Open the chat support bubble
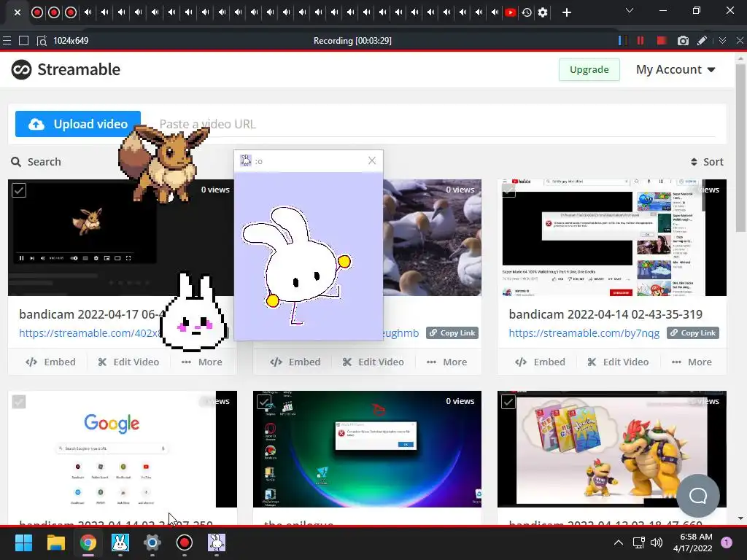The width and height of the screenshot is (747, 560). click(698, 496)
